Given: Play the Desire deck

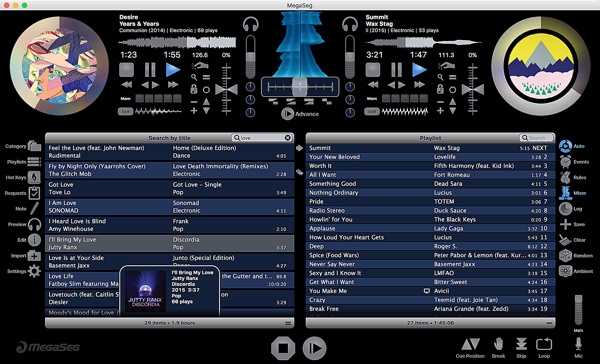Looking at the screenshot, I should coord(173,70).
